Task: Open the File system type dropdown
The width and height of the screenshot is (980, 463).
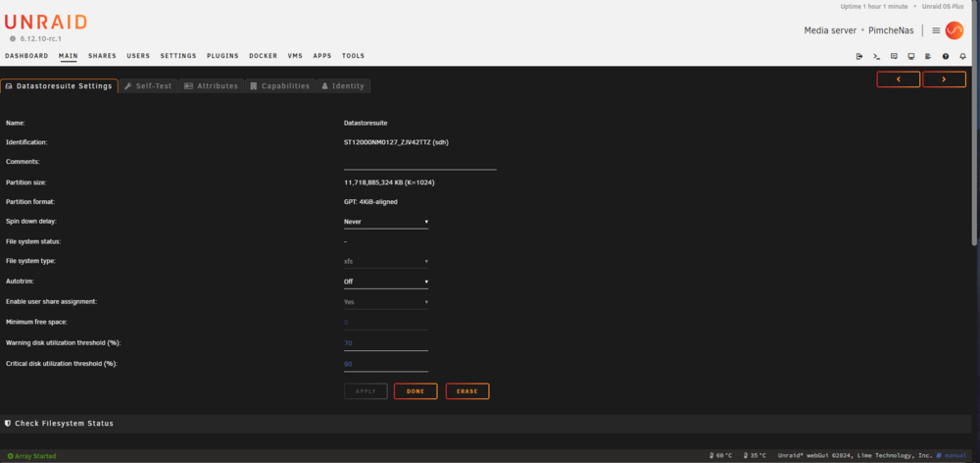Action: click(385, 262)
